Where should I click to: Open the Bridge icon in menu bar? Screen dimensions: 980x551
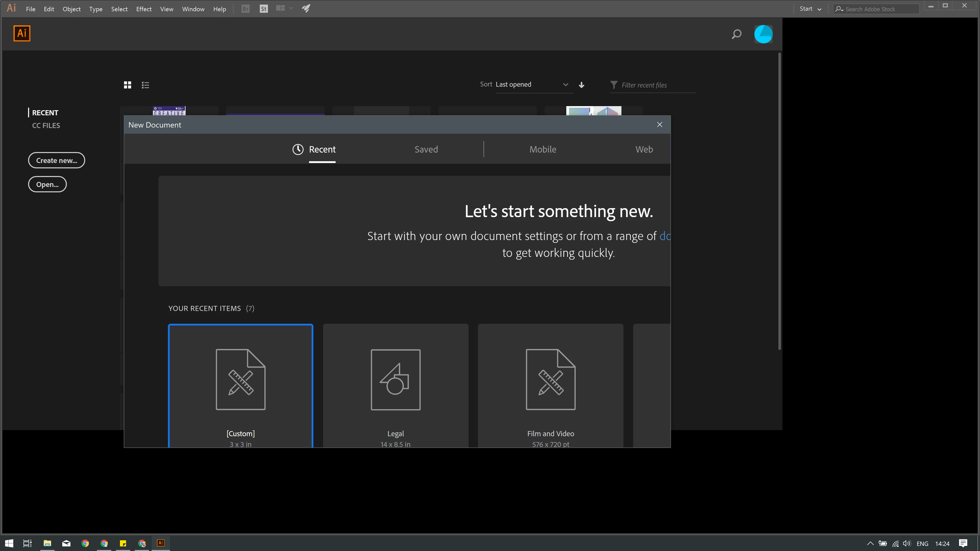(245, 9)
